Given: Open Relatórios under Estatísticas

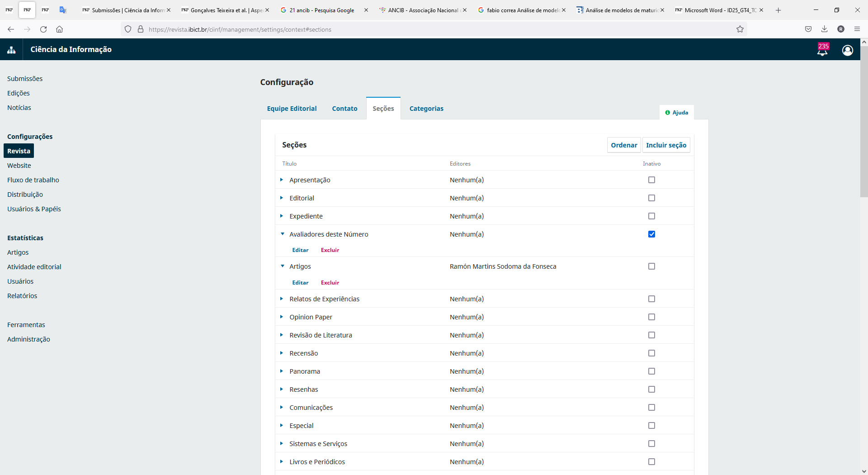Looking at the screenshot, I should click(x=22, y=296).
